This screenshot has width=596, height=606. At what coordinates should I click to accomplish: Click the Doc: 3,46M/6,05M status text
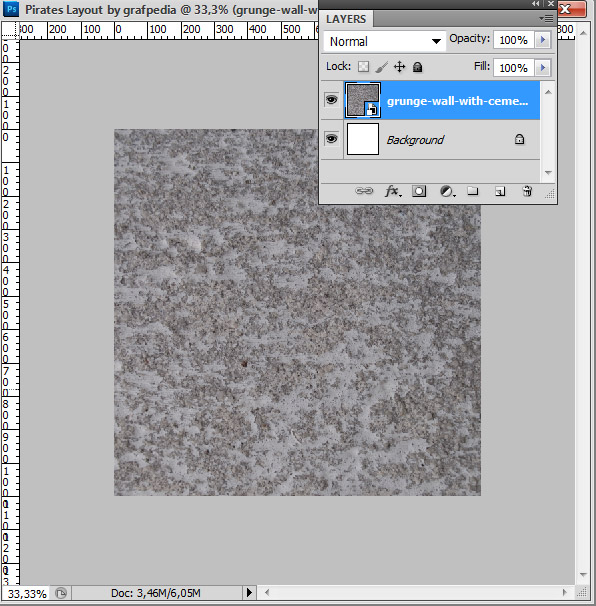(156, 593)
